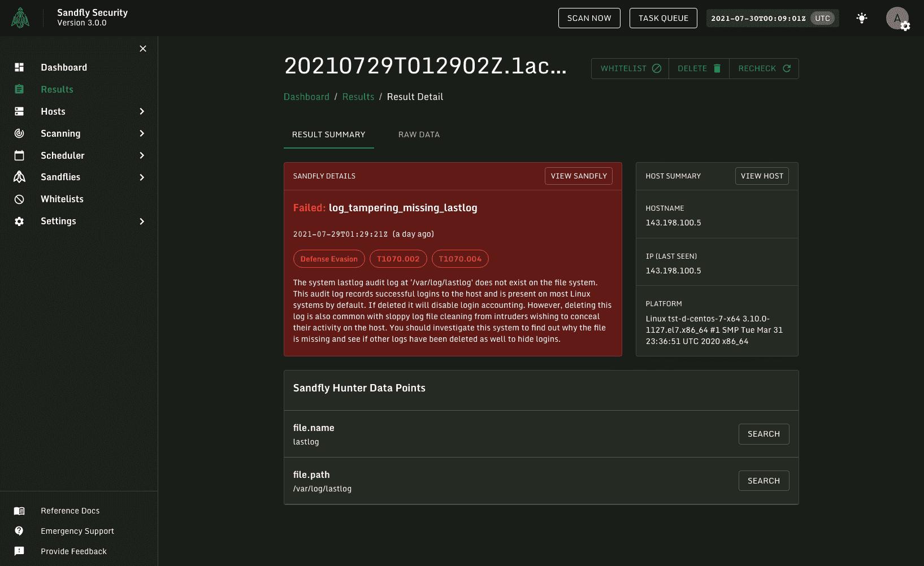Click the View Host button
This screenshot has width=924, height=566.
(x=762, y=176)
